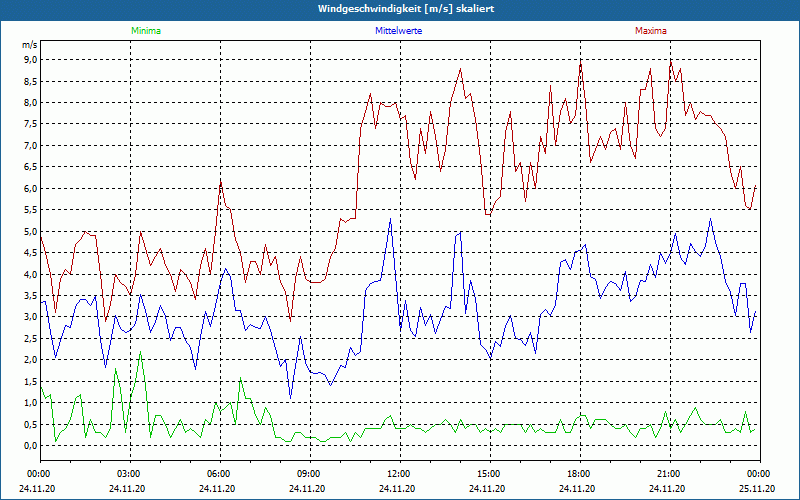
Task: Click the 4,5 y-axis value
Action: click(x=30, y=253)
